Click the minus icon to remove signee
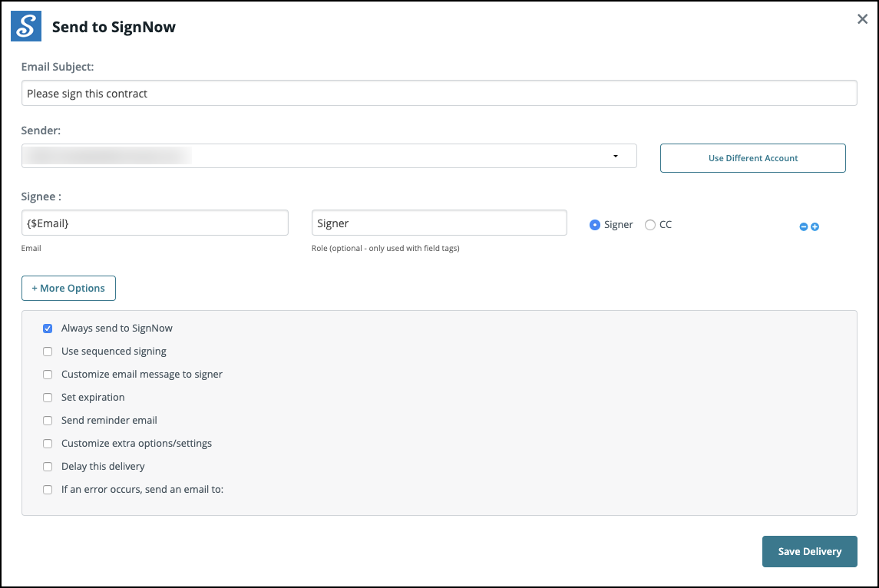Image resolution: width=879 pixels, height=588 pixels. pyautogui.click(x=804, y=227)
